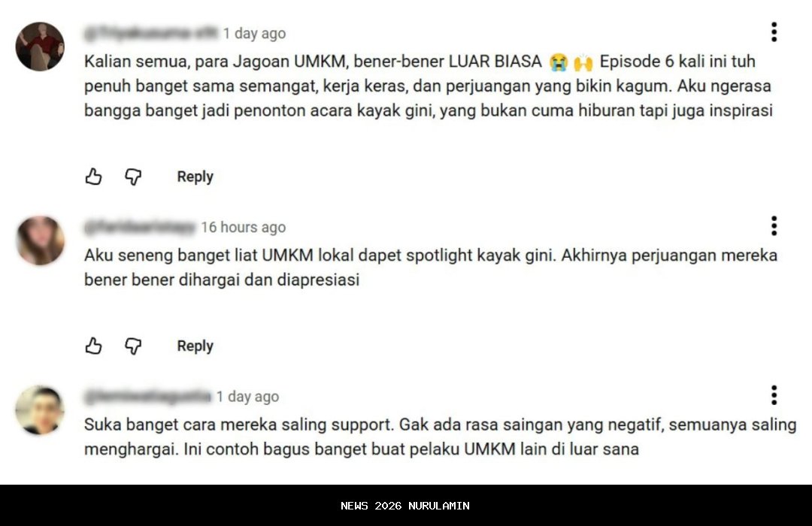Open the top comment's 1 day ago timestamp
This screenshot has height=526, width=812.
coord(254,33)
